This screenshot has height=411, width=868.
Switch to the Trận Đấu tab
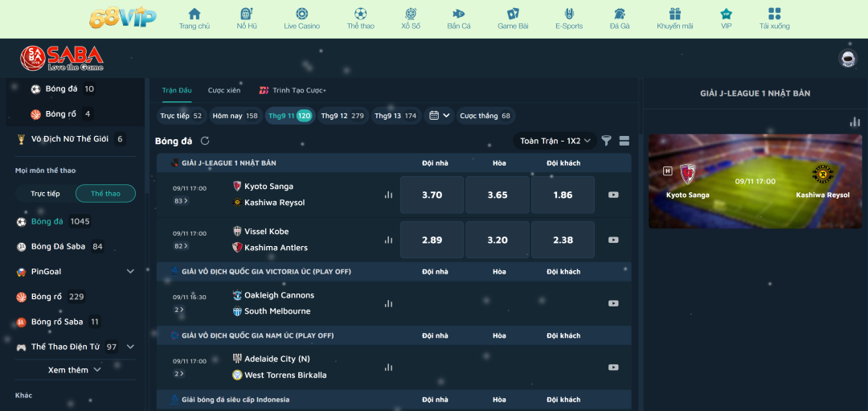(x=177, y=90)
